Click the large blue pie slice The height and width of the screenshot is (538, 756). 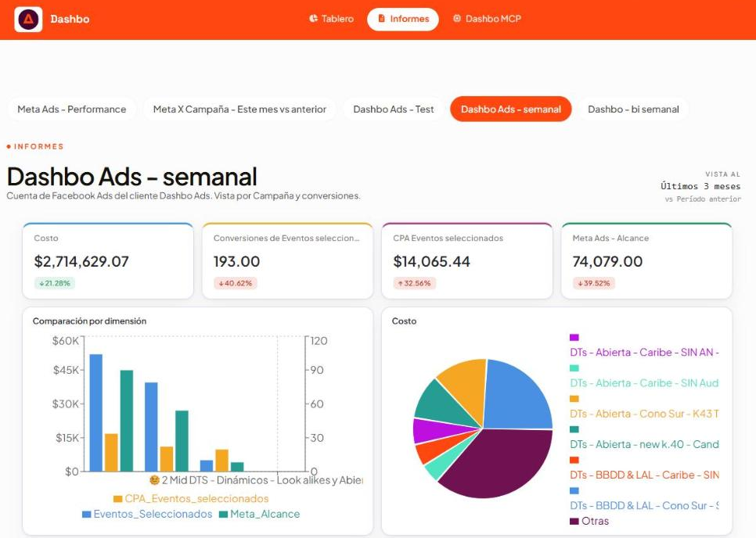click(518, 397)
